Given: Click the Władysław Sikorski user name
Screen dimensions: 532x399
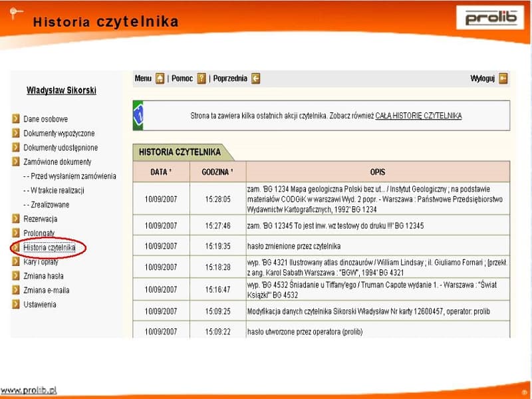Looking at the screenshot, I should [61, 90].
